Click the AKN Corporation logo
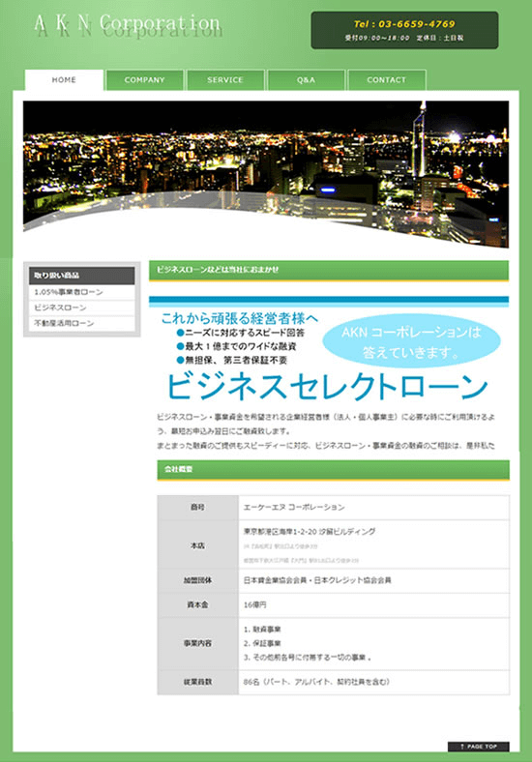This screenshot has height=762, width=532. coord(128,25)
